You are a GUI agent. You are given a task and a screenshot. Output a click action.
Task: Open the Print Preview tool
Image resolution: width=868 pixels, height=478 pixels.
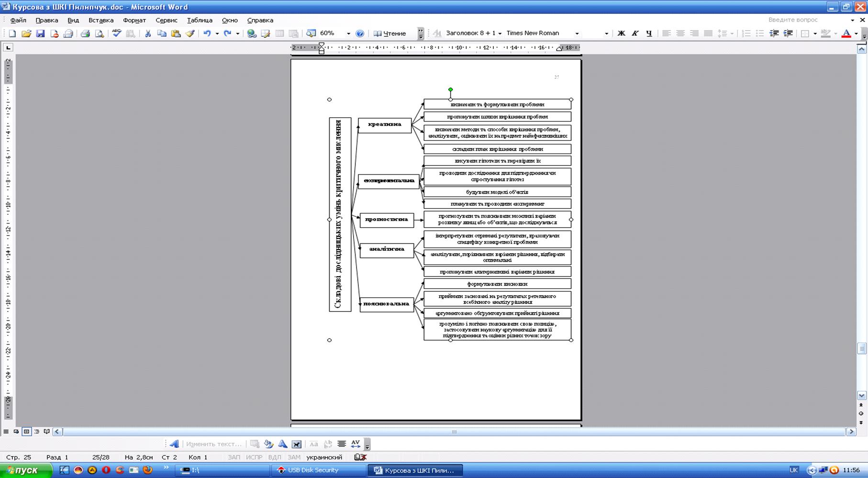click(x=100, y=33)
